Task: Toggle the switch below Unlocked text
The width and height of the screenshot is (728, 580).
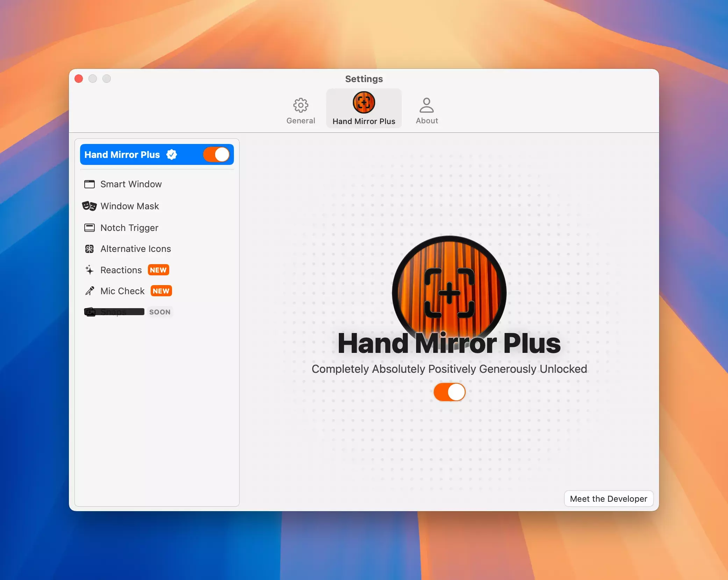Action: coord(449,392)
